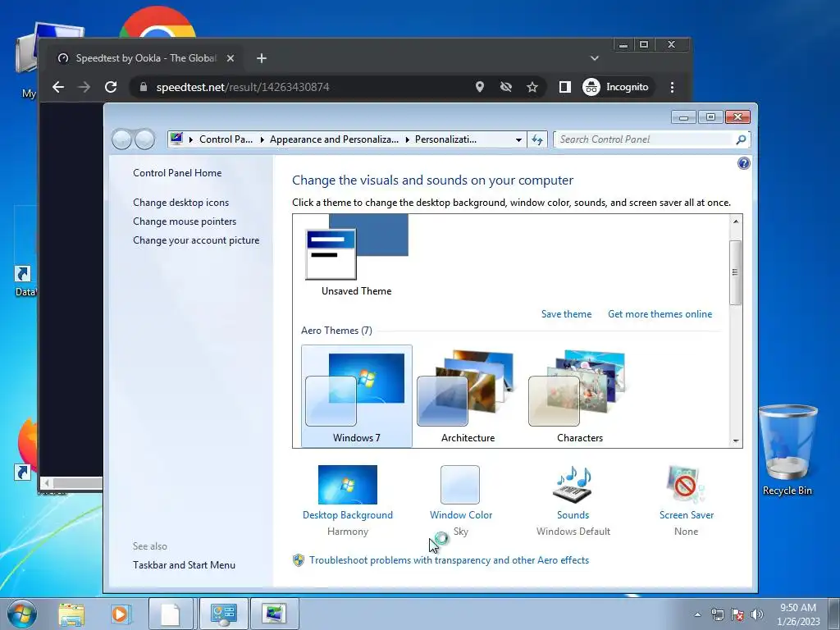Click the volume speaker tray icon

click(756, 614)
